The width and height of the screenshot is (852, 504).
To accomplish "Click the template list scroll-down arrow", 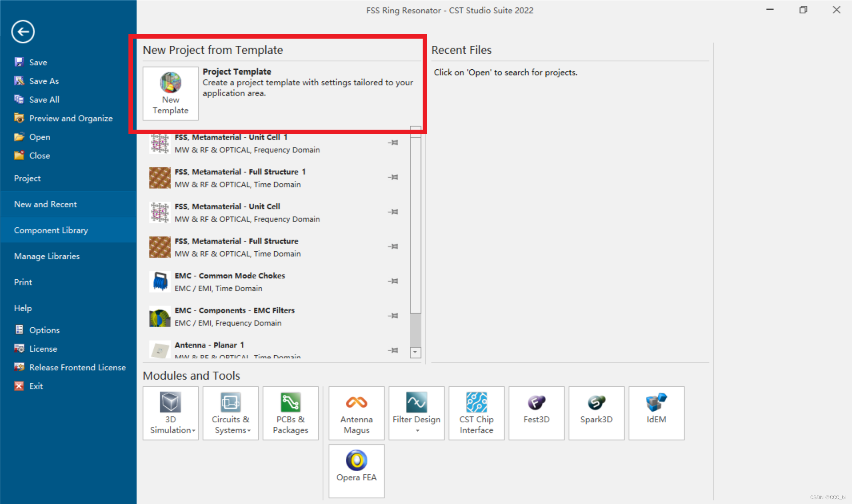I will coord(416,353).
